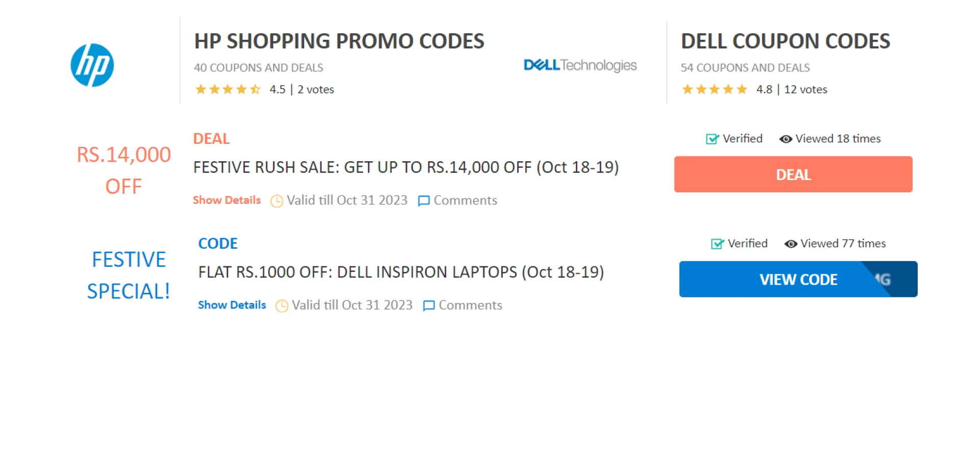Screen dimensions: 980x457
Task: Expand Show Details for the Dell Inspiron offer
Action: [232, 305]
